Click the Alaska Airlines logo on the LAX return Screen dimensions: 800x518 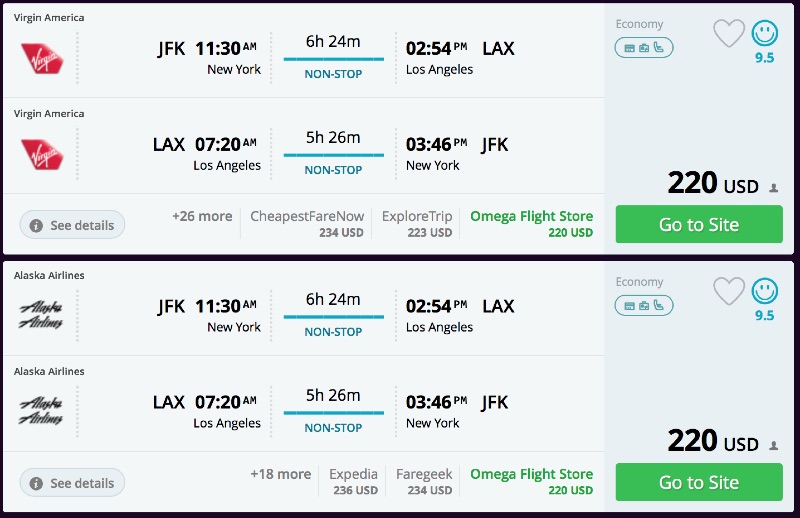point(42,412)
